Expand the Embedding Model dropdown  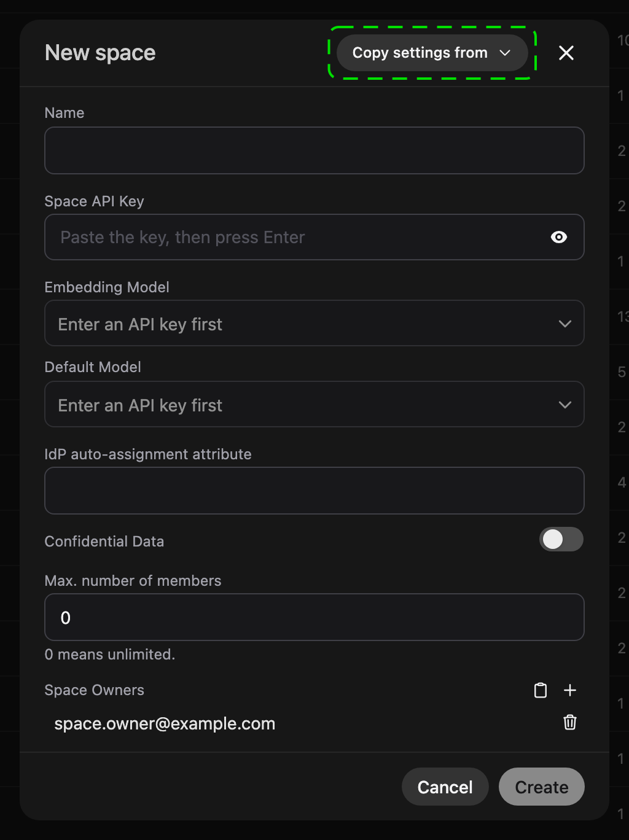point(314,323)
